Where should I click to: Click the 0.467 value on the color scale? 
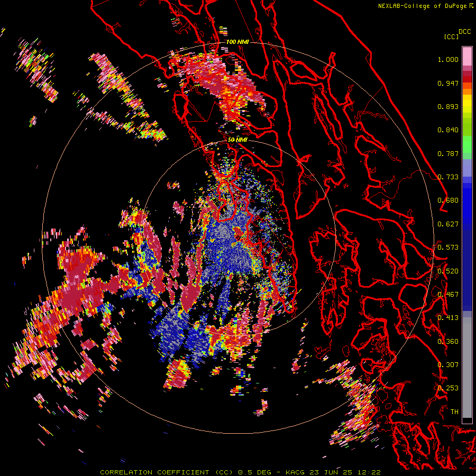[448, 295]
